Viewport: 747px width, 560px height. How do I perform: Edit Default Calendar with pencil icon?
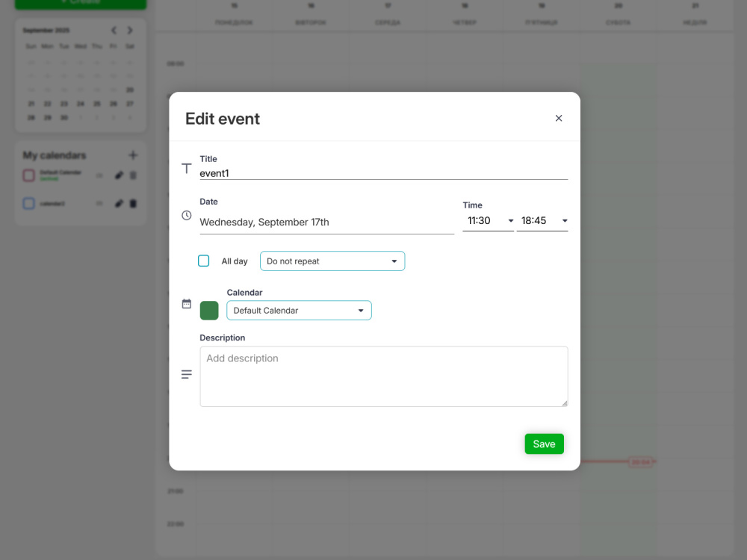click(x=119, y=175)
